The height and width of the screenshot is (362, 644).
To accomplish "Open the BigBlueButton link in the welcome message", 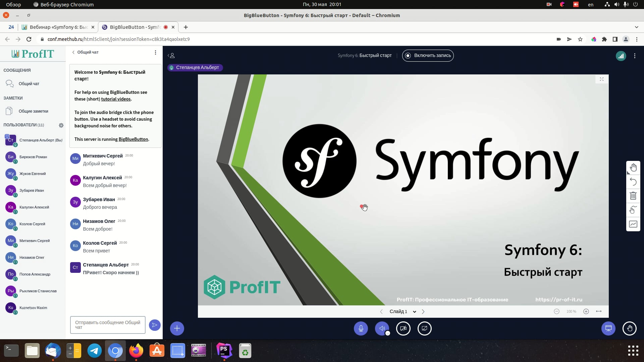I will coord(133,139).
